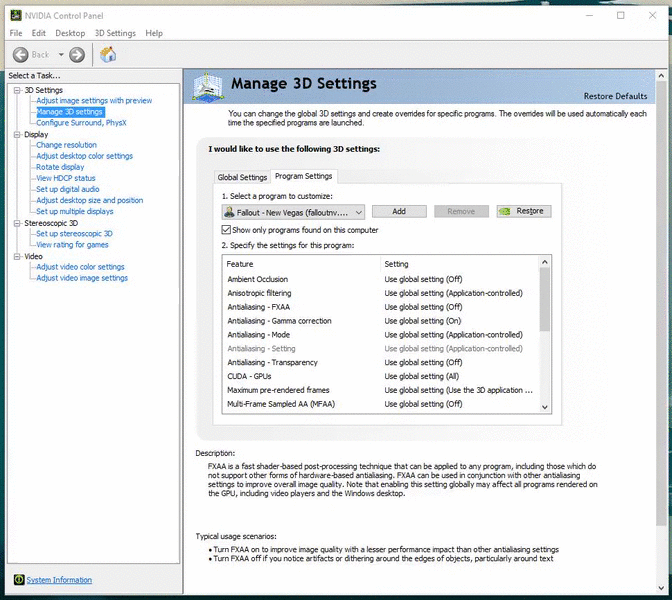Click the Back arrow icon
672x600 pixels.
(x=20, y=55)
